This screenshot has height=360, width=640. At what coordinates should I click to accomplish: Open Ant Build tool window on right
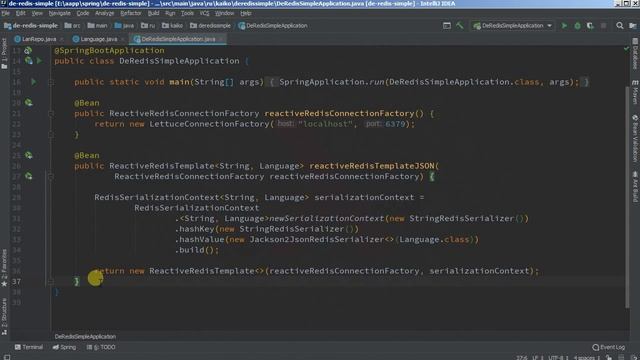tap(635, 187)
